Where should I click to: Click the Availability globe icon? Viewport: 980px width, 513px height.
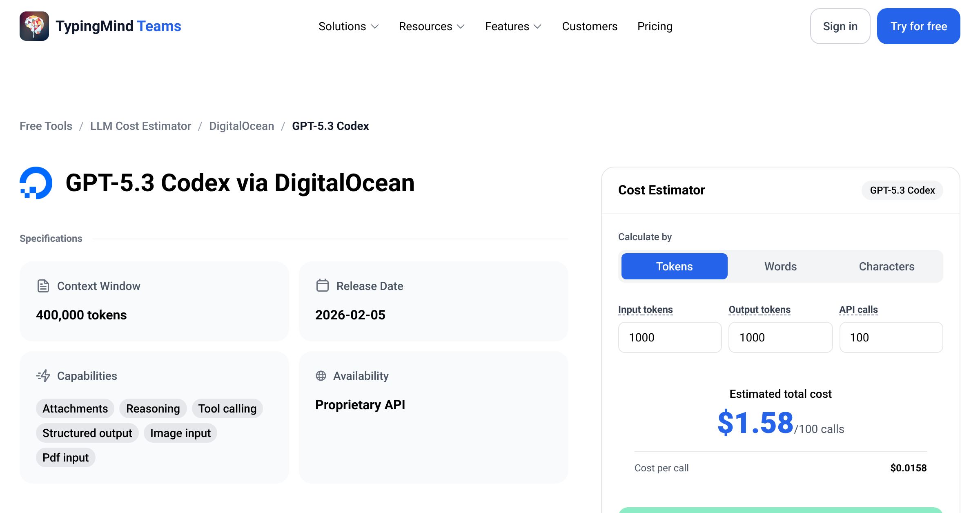(x=321, y=376)
